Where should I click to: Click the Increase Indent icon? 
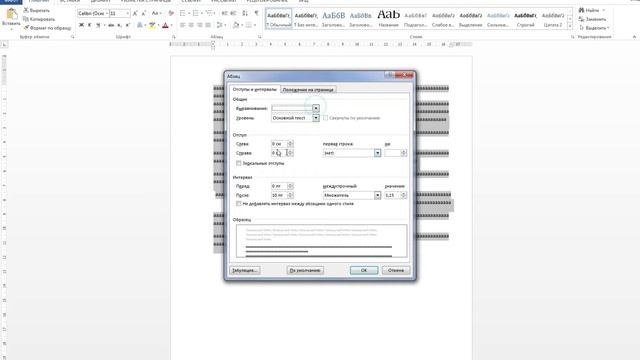click(x=233, y=13)
